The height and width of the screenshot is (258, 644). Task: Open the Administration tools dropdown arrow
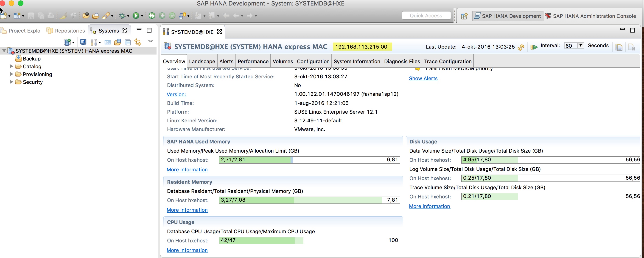coord(100,42)
